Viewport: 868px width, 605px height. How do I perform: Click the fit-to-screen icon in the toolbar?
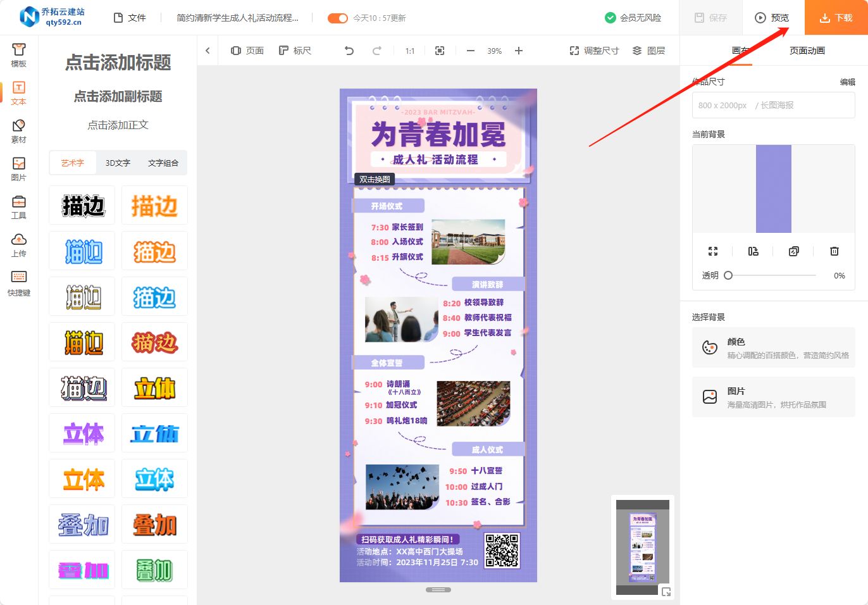[x=440, y=51]
